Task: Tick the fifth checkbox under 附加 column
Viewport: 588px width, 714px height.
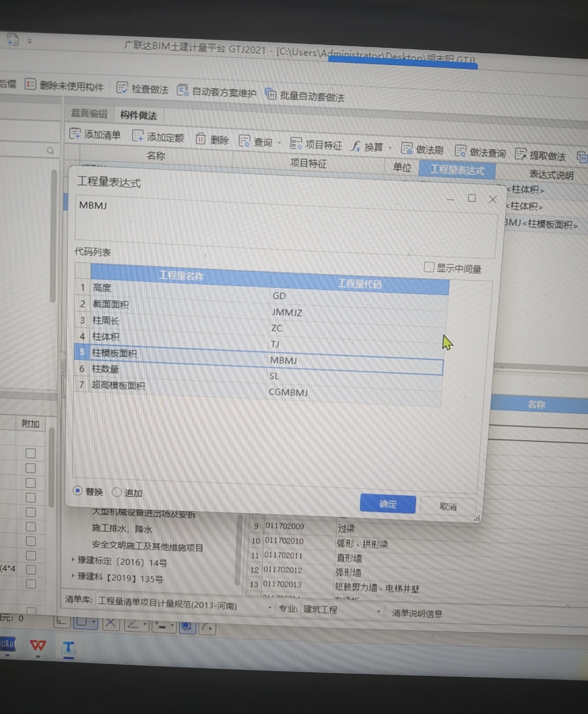Action: 30,512
